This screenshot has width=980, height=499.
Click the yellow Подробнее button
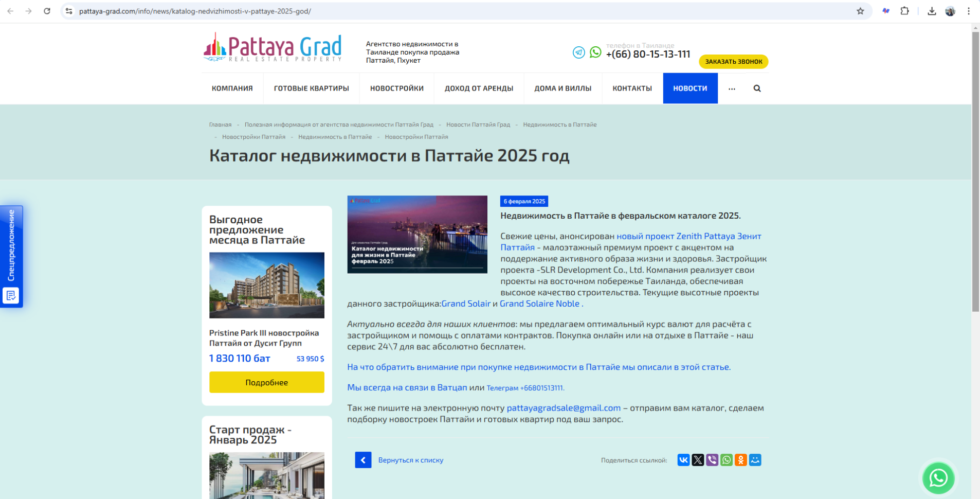(x=267, y=382)
